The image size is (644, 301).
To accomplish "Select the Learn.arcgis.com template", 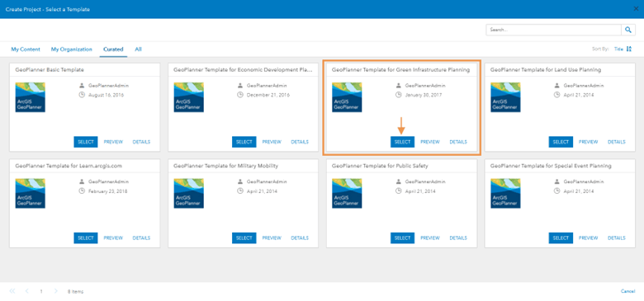I will pyautogui.click(x=86, y=238).
